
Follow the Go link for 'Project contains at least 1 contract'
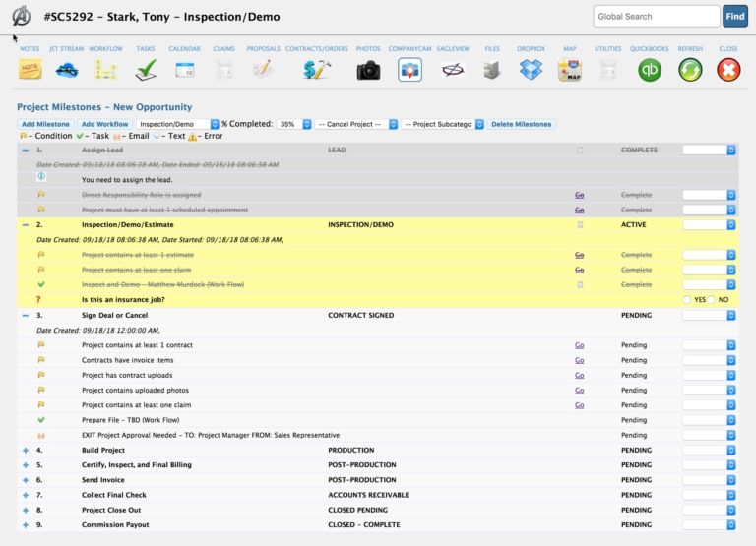tap(580, 345)
